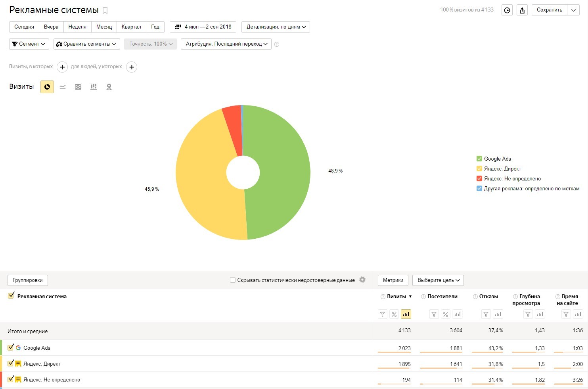Open the attribution help question mark

click(x=277, y=44)
